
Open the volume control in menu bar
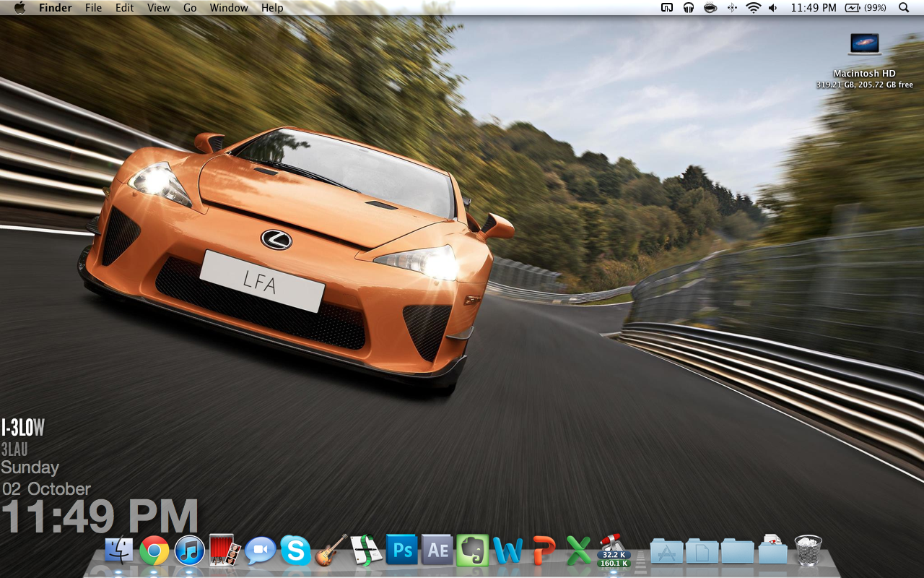pyautogui.click(x=773, y=8)
